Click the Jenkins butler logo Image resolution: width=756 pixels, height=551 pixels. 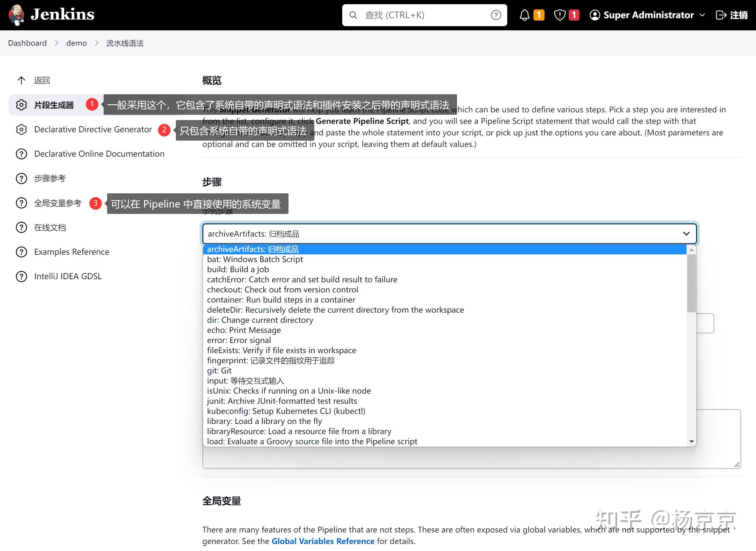(x=16, y=15)
